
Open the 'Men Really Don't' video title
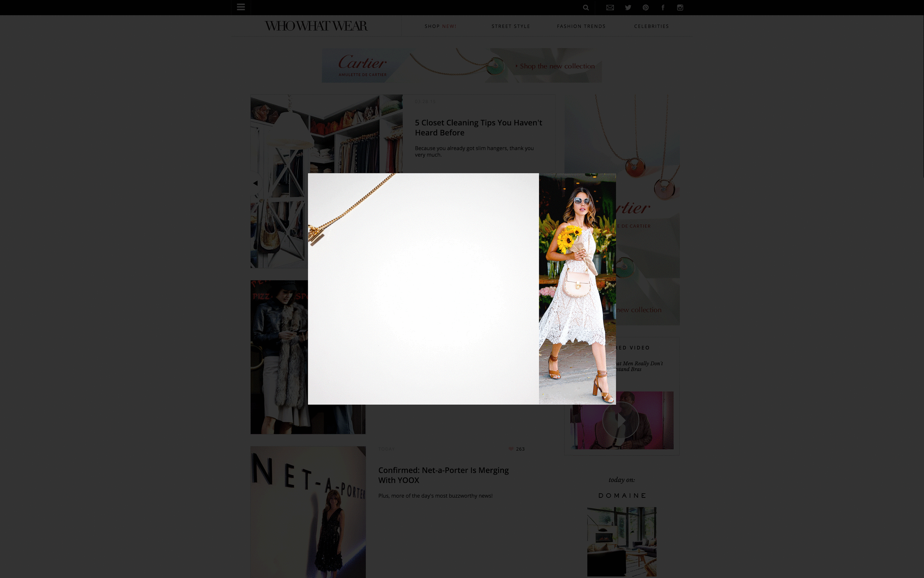(639, 366)
